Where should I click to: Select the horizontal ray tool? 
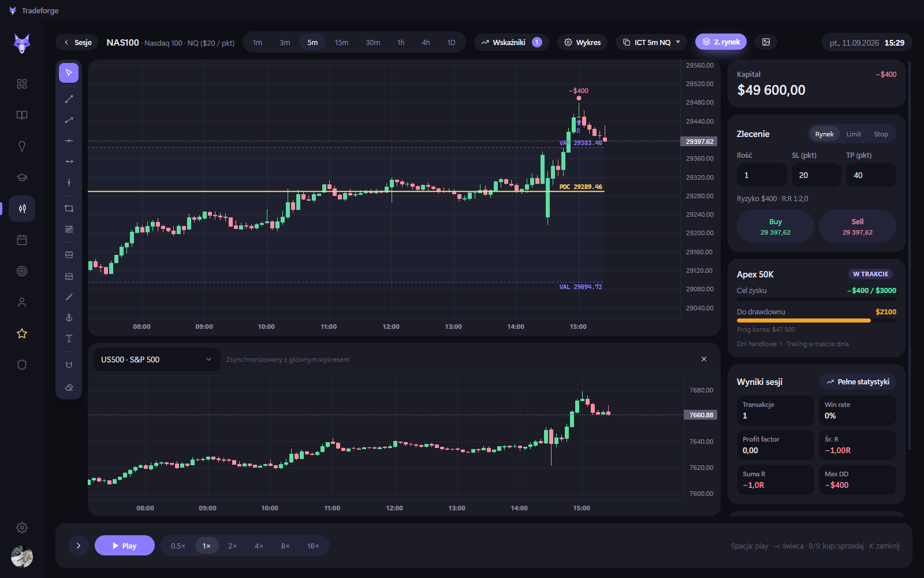tap(69, 162)
